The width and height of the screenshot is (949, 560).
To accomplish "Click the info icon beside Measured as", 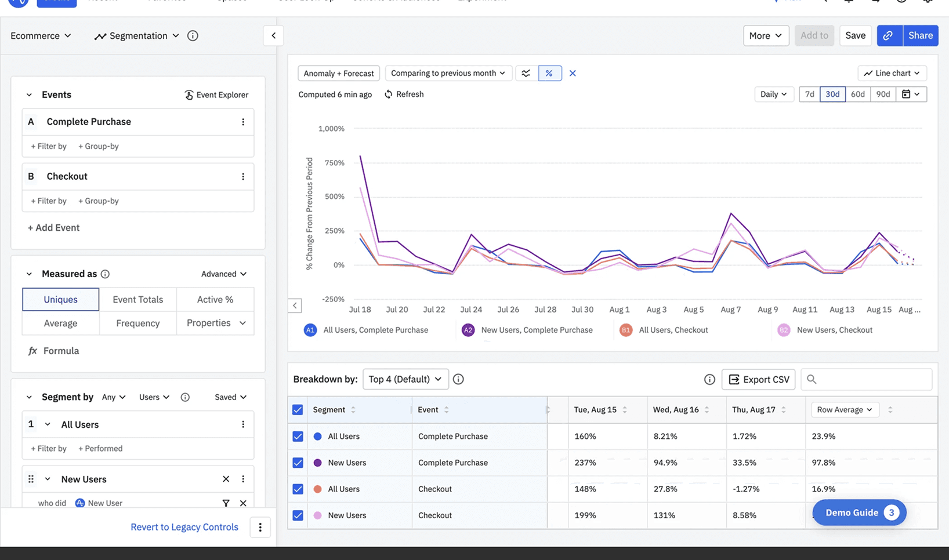I will pos(105,274).
